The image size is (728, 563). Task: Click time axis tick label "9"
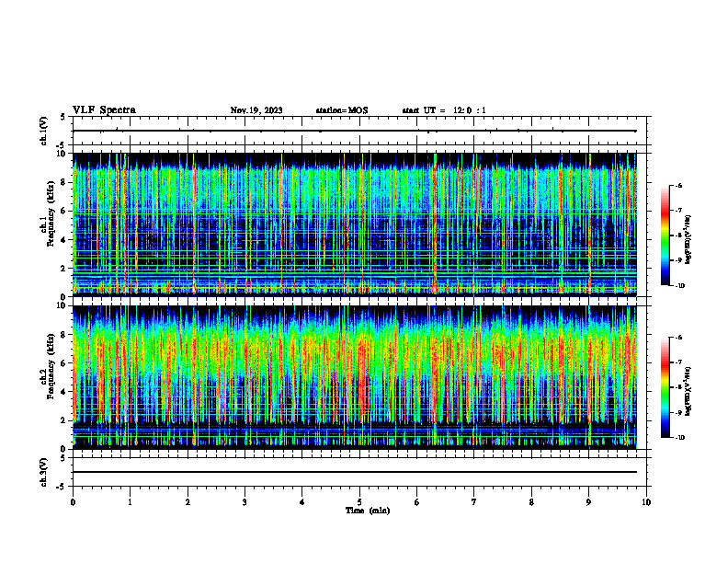coord(588,502)
